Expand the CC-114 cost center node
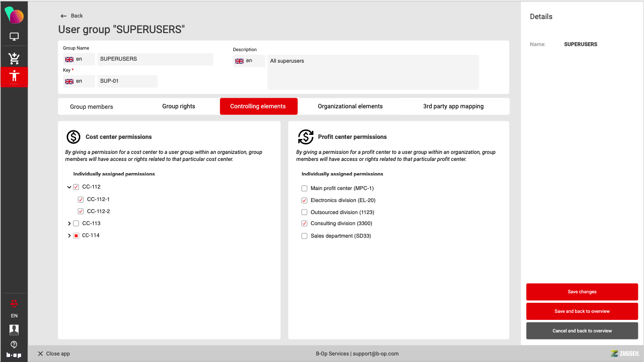This screenshot has height=362, width=644. (69, 236)
